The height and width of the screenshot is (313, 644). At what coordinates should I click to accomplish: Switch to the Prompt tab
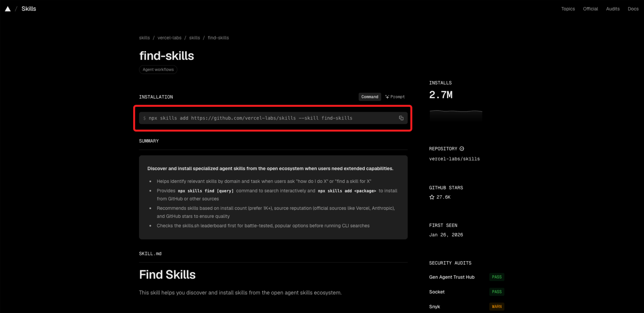click(x=395, y=97)
